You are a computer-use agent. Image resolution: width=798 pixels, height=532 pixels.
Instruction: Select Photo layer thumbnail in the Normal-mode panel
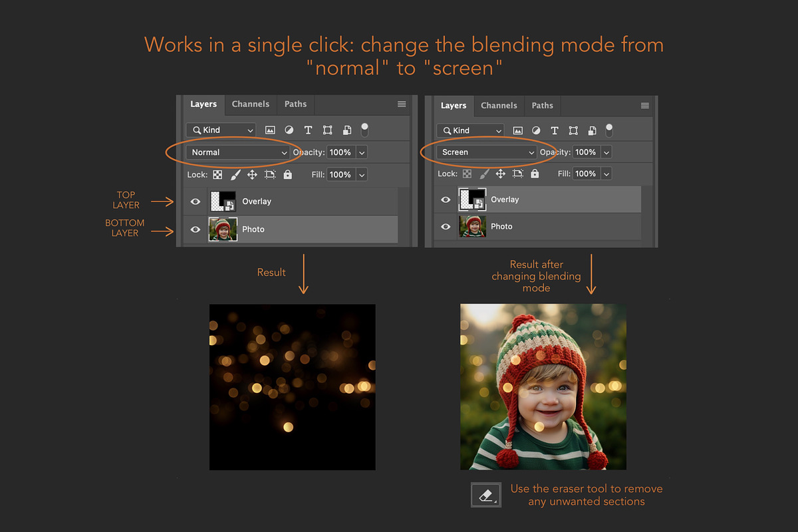[x=223, y=229]
